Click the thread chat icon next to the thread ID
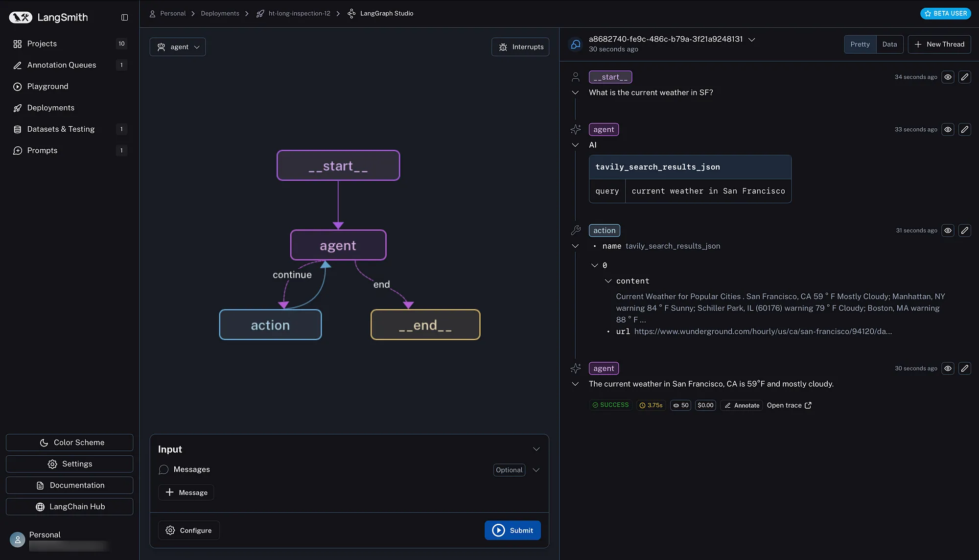The image size is (979, 560). point(576,44)
